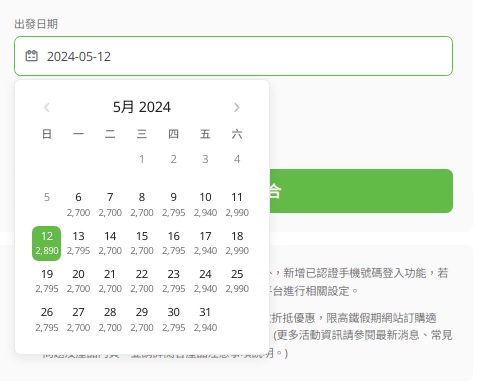Screen dimensions: 481x384
Task: Choose May 17 priced 2,940
Action: point(205,243)
